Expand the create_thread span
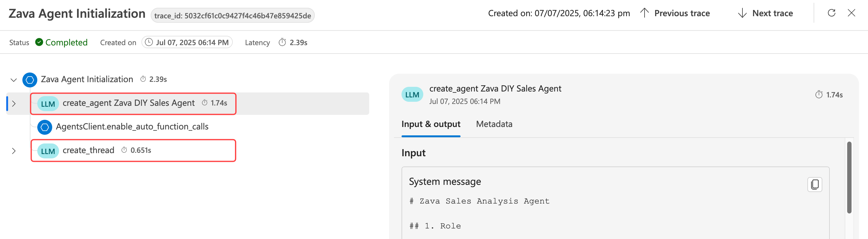Image resolution: width=868 pixels, height=239 pixels. point(14,151)
